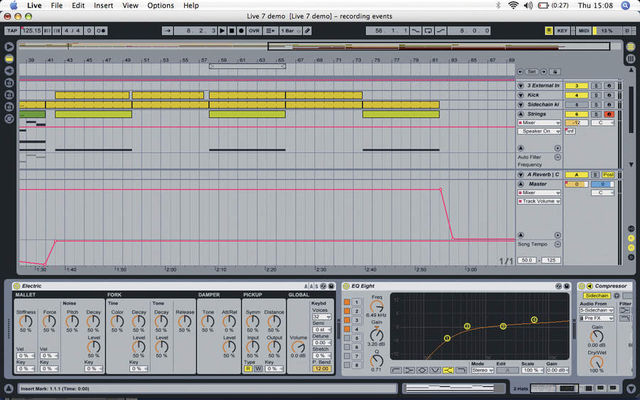Open the Insert menu

click(x=103, y=5)
